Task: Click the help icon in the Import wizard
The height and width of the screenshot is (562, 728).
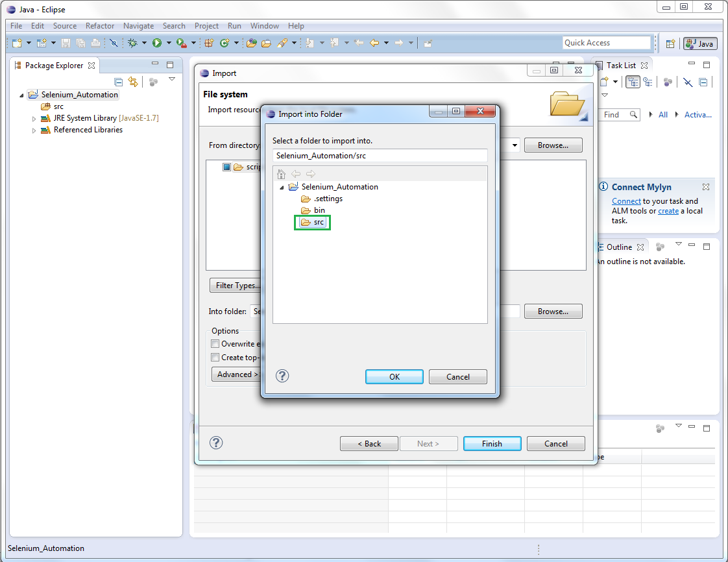Action: pos(216,443)
